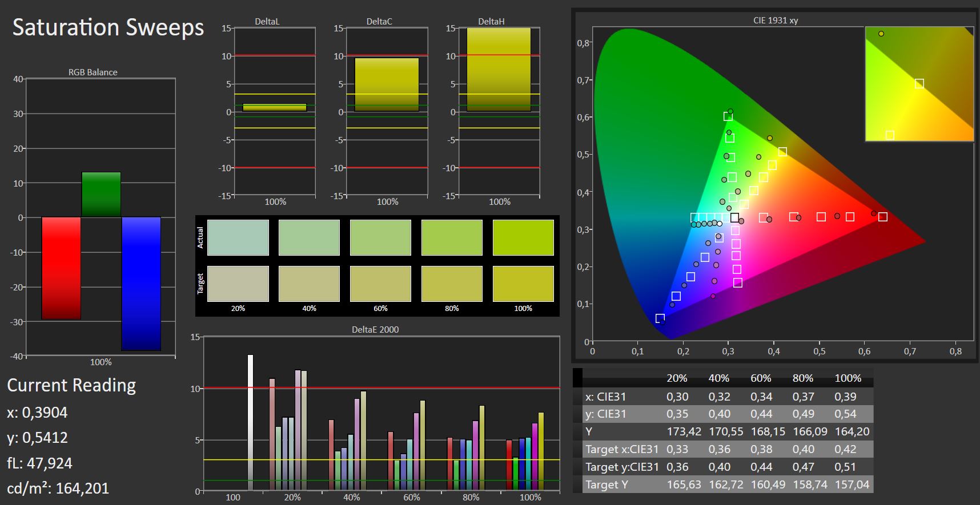
Task: Click the DeltaL chart bar
Action: click(275, 107)
